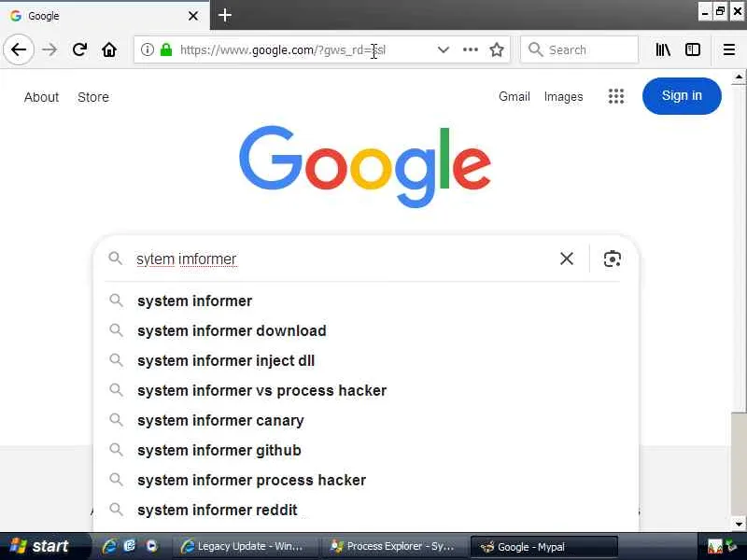Click the blue Sign in button

(x=682, y=95)
